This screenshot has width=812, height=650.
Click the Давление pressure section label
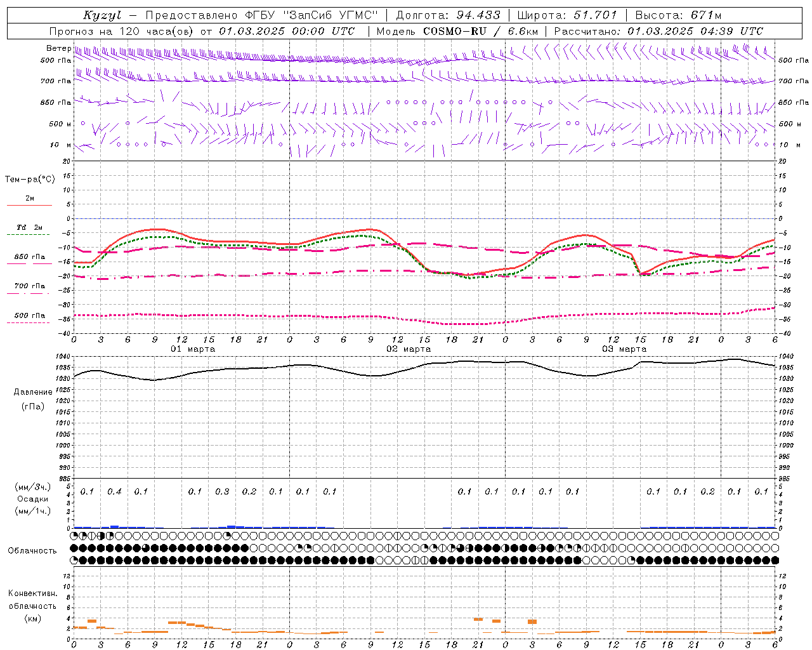pos(33,392)
